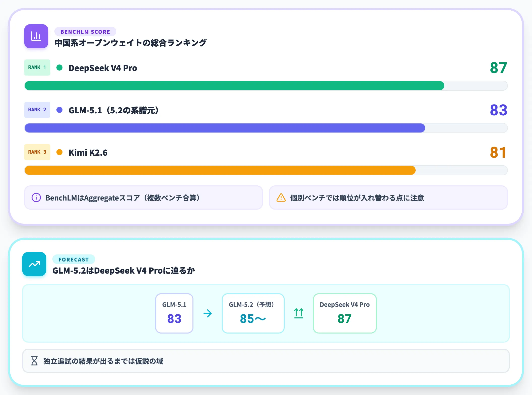This screenshot has height=395, width=532.
Task: Open the DeepSeek V4 Pro 87 forecast card
Action: [345, 313]
